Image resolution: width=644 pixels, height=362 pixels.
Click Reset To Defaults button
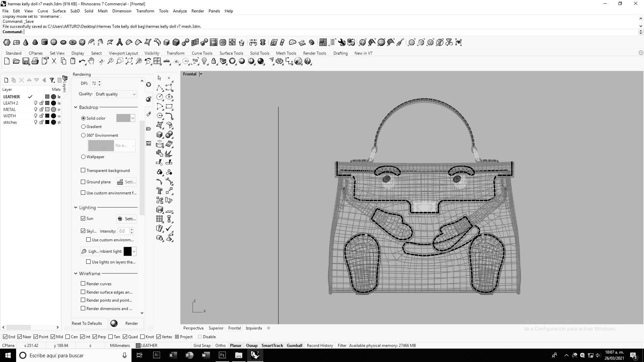point(87,323)
